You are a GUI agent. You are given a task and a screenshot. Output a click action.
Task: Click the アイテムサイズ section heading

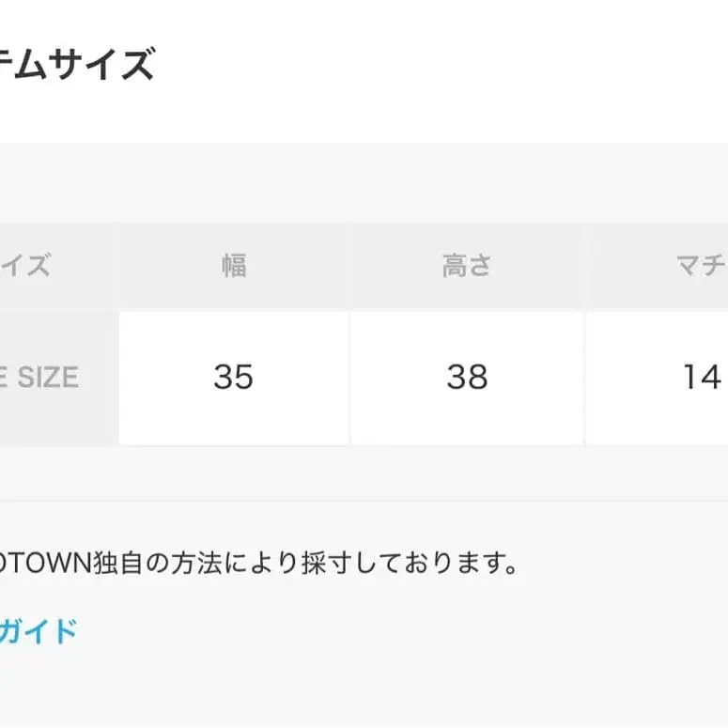[75, 66]
